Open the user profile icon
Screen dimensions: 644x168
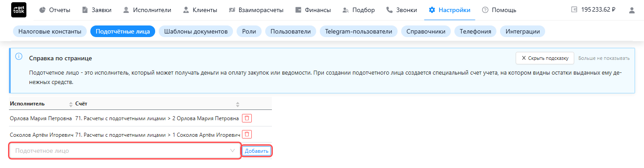pos(632,10)
